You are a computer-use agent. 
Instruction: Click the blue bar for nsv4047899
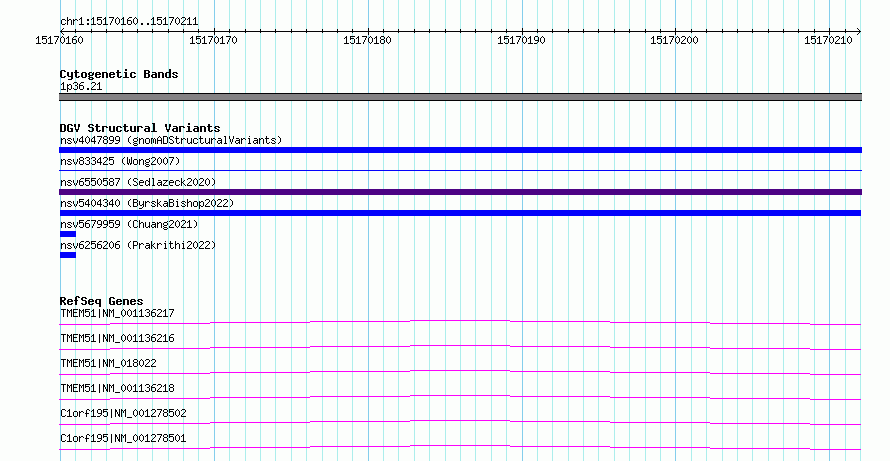[x=460, y=150]
